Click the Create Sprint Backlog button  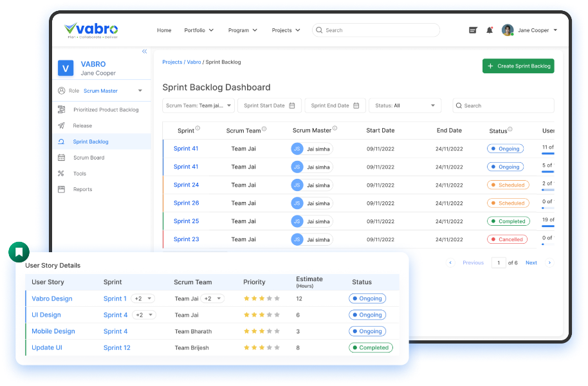518,66
